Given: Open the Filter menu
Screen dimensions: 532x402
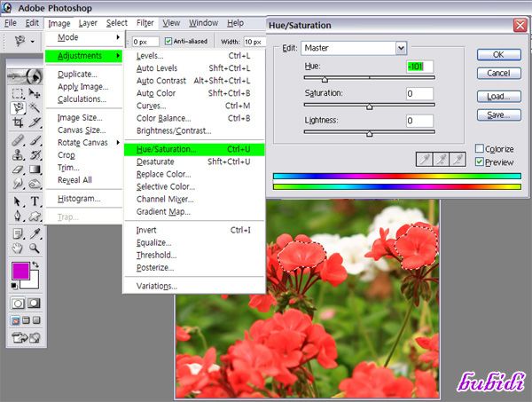Looking at the screenshot, I should click(x=145, y=23).
